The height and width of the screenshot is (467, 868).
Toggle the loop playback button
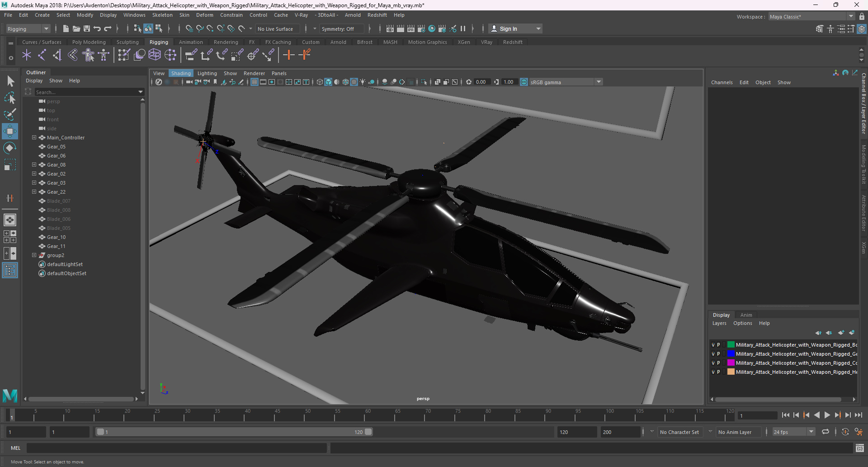825,432
